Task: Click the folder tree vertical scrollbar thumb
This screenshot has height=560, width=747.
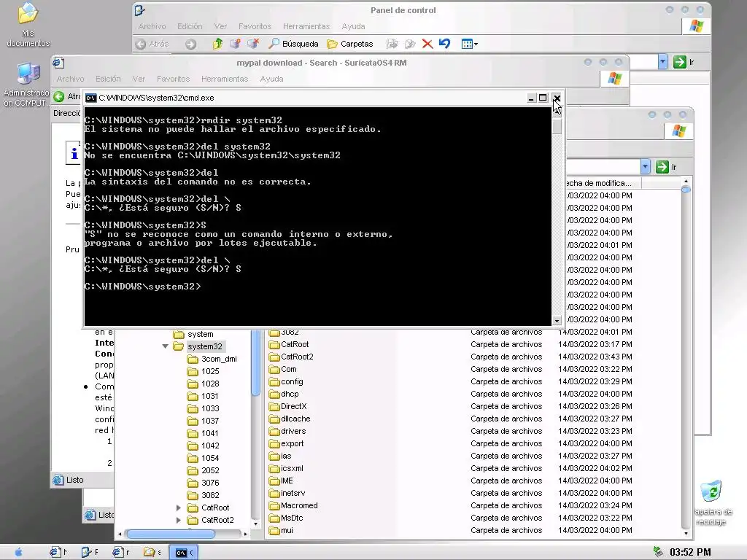Action: pos(255,362)
